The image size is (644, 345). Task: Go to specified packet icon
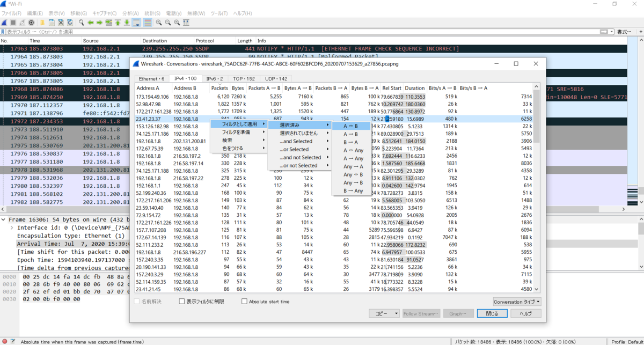109,23
